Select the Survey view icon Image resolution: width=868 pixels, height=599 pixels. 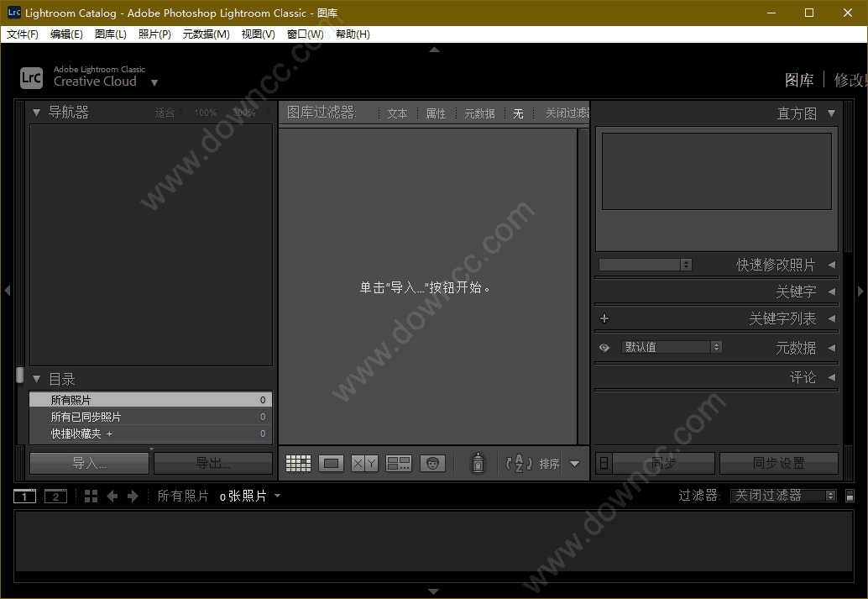pos(399,463)
